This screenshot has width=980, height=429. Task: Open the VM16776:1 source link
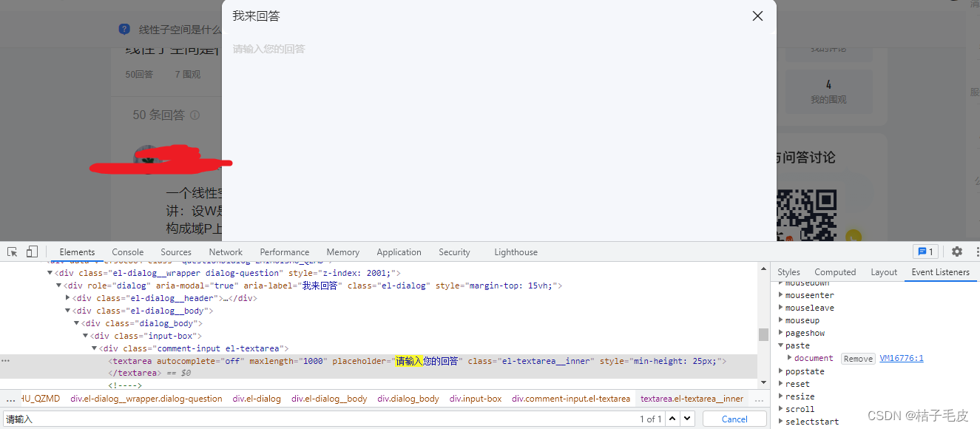[902, 359]
